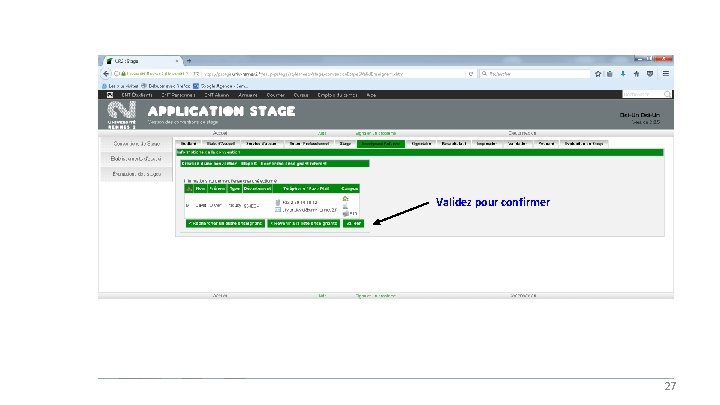Screen dimensions: 720x405
Task: Switch to the Récapitulatif tab
Action: tap(454, 144)
